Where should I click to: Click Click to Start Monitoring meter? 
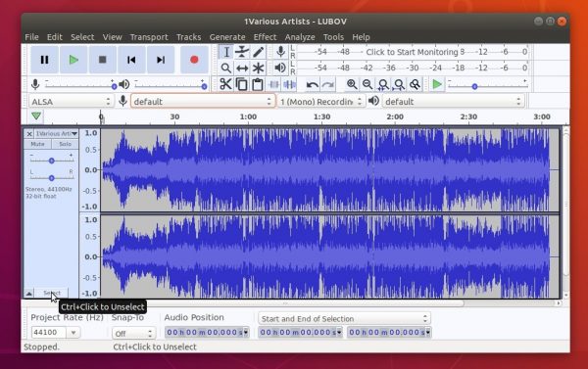click(413, 52)
